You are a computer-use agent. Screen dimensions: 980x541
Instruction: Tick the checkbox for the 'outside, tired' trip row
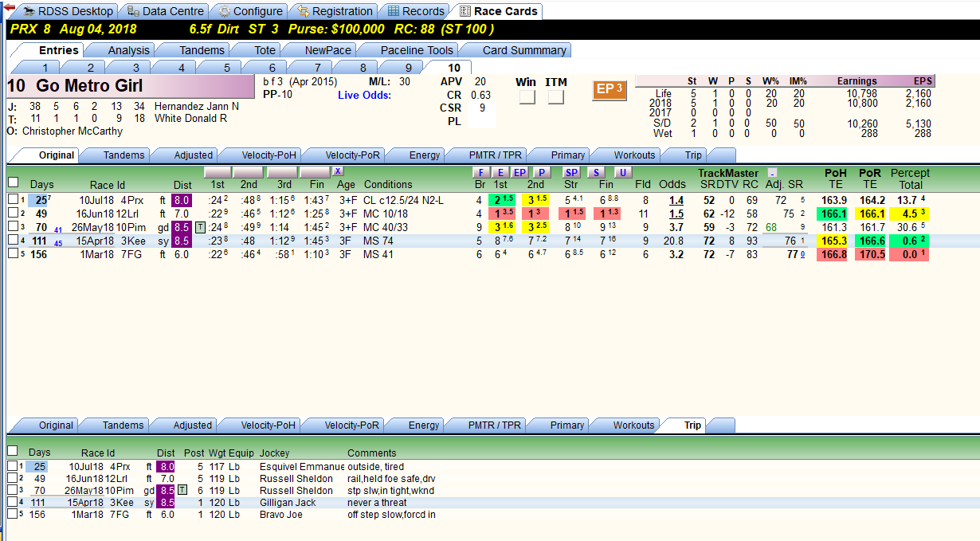tap(12, 466)
